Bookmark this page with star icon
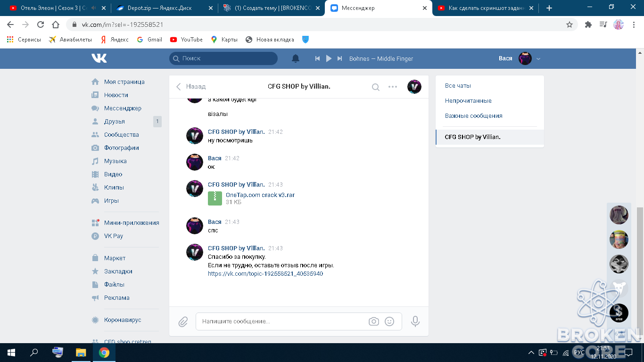The height and width of the screenshot is (362, 644). (570, 25)
